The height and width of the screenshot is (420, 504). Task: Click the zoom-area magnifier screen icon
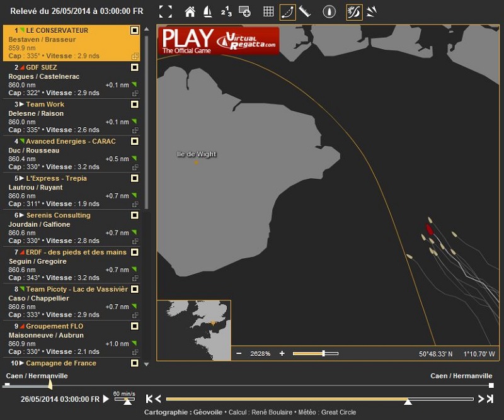pos(244,11)
